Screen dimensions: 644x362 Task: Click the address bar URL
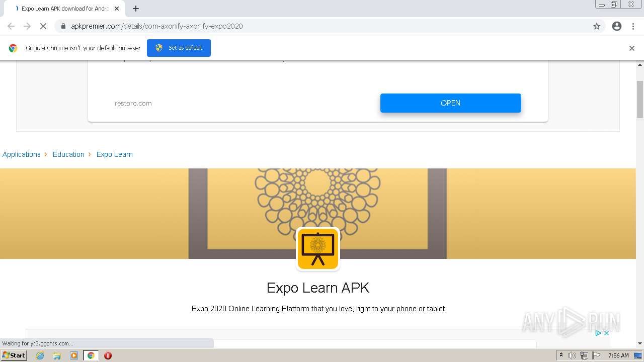coord(157,26)
